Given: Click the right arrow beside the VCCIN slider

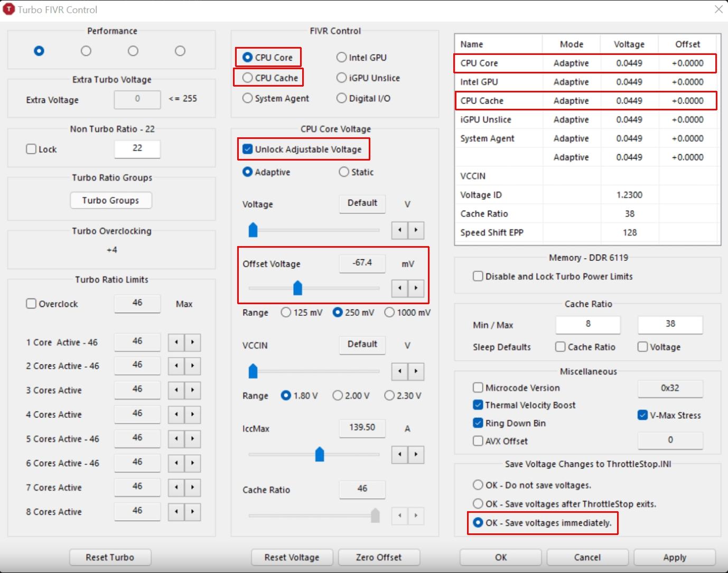Looking at the screenshot, I should pos(416,371).
